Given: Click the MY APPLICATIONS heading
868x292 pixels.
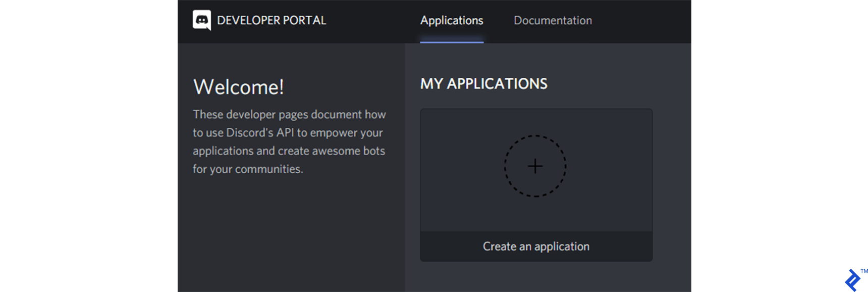Looking at the screenshot, I should [484, 84].
